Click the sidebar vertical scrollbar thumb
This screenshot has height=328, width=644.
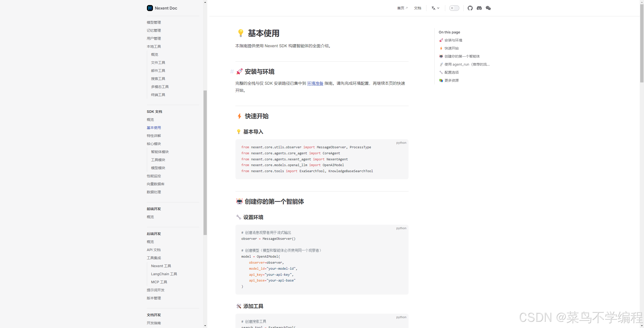coord(205,162)
